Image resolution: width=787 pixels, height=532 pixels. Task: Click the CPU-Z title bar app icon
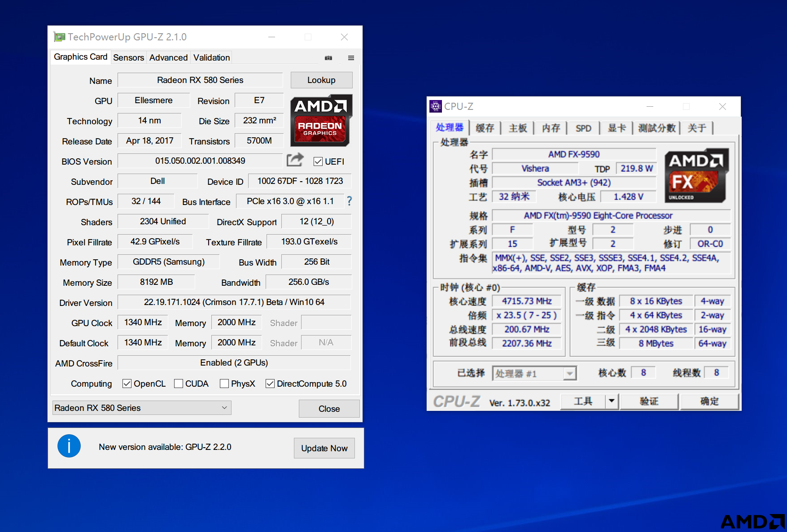435,106
